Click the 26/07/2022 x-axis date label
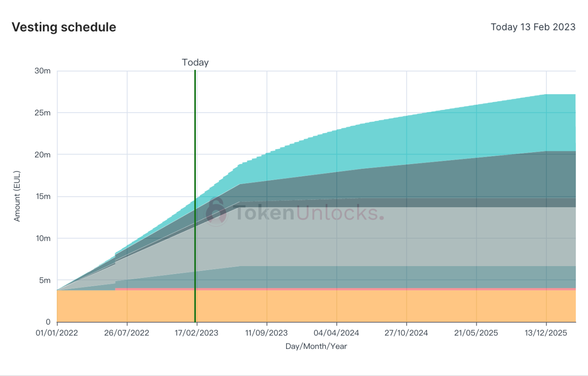 (127, 333)
